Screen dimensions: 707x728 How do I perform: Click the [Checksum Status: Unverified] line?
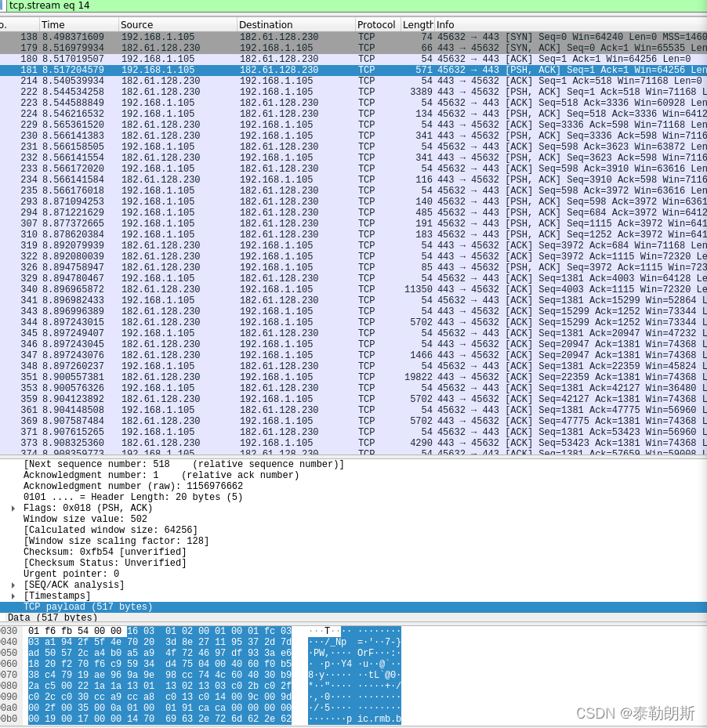coord(104,563)
